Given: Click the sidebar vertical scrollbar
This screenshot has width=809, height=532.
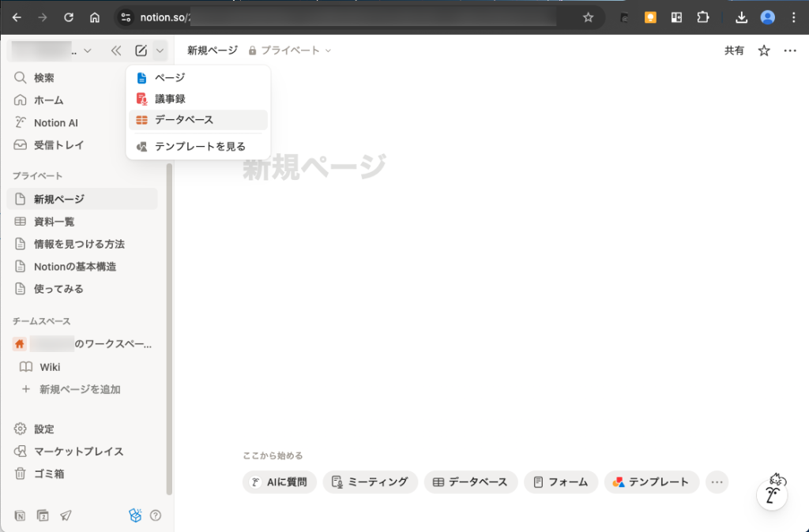Looking at the screenshot, I should tap(169, 329).
